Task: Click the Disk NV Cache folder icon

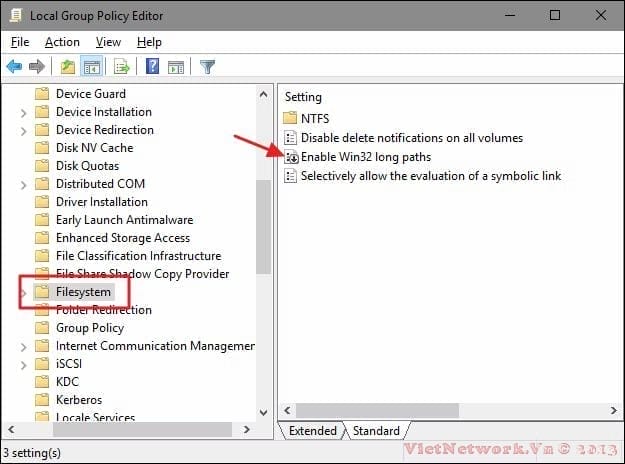Action: [42, 148]
